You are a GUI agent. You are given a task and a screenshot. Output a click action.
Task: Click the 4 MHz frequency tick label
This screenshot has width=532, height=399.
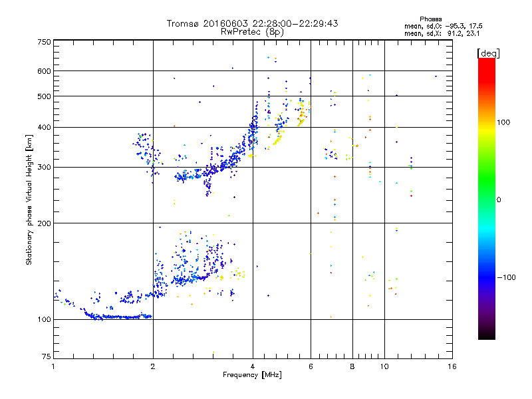[x=253, y=366]
